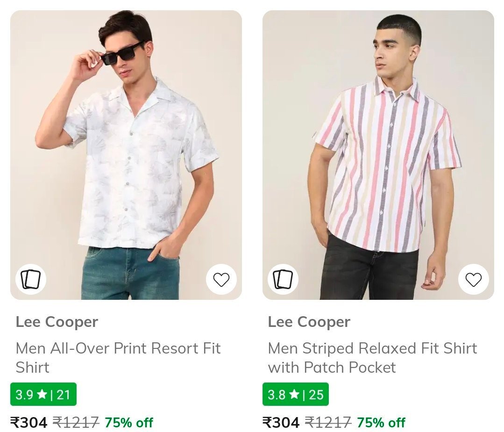This screenshot has height=432, width=504.
Task: Click the ₹304 price of the resort shirt
Action: point(29,423)
